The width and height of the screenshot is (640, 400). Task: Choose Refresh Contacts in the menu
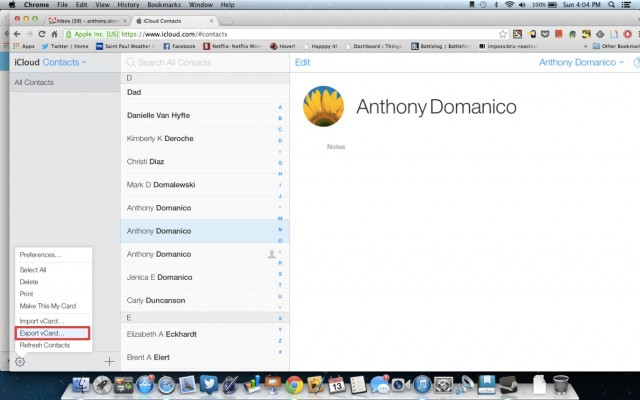(44, 345)
